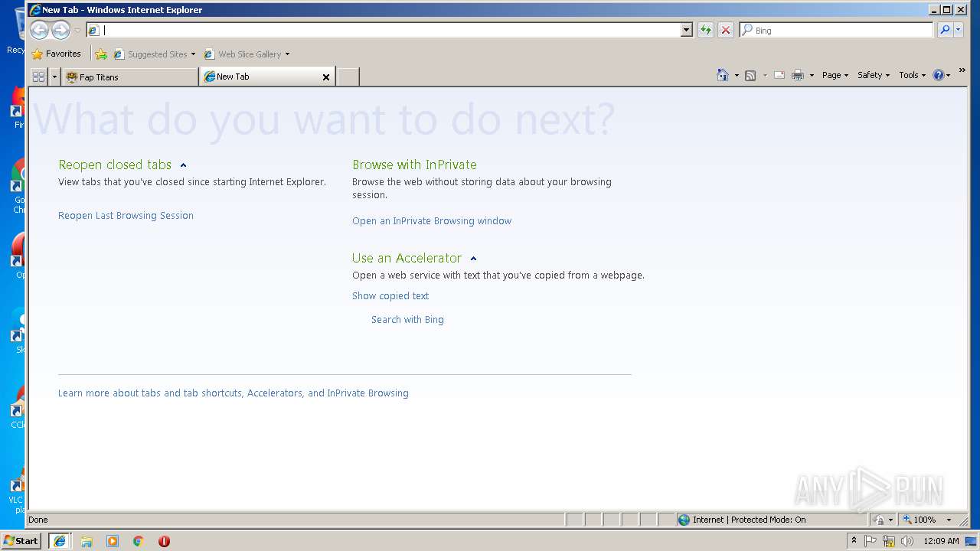980x551 pixels.
Task: Collapse the Reopen closed tabs section arrow
Action: pos(183,165)
